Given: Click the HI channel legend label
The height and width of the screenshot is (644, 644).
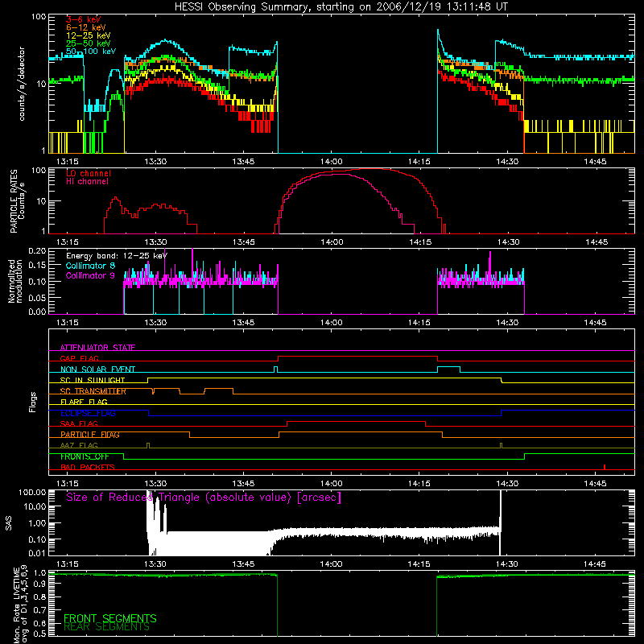Looking at the screenshot, I should [x=87, y=181].
